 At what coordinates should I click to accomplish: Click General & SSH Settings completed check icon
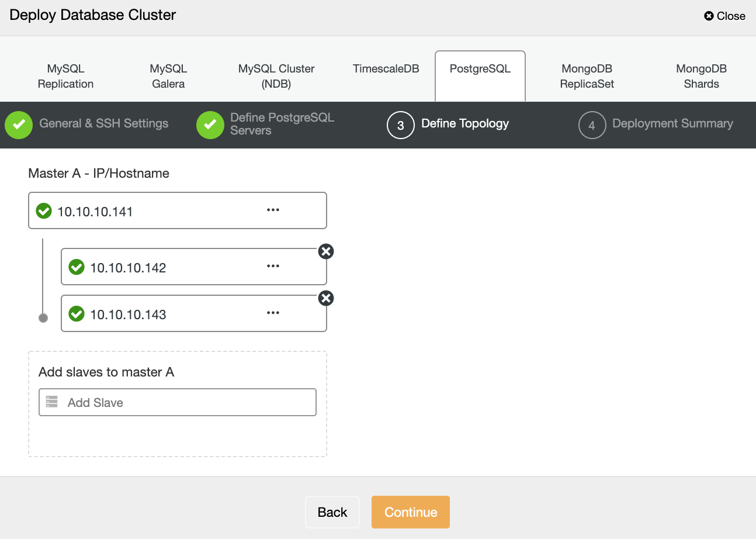(x=19, y=125)
